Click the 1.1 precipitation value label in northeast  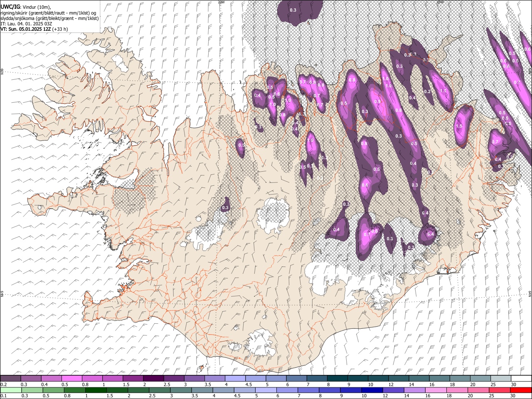(443, 91)
